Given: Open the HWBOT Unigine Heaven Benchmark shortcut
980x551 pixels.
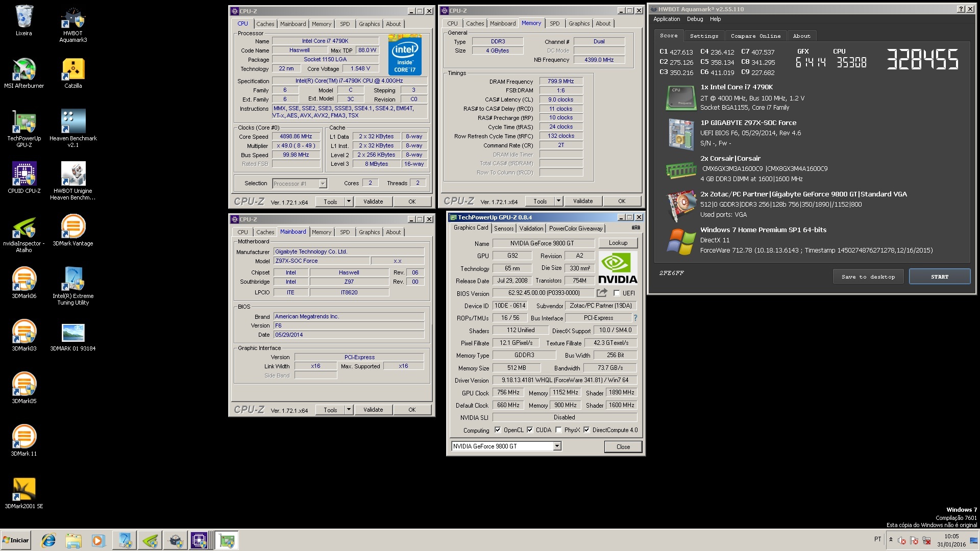Looking at the screenshot, I should pyautogui.click(x=73, y=181).
